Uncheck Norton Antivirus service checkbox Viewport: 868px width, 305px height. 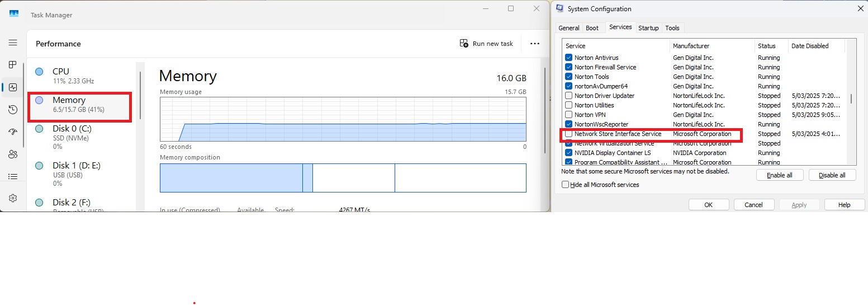pos(569,58)
